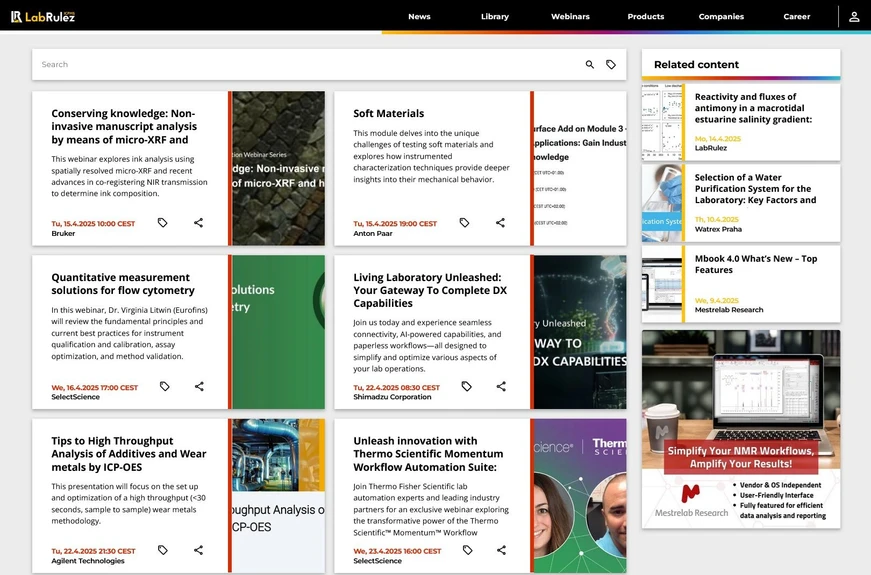Click the ICP-OES industrial pipes thumbnail
This screenshot has width=871, height=575.
[278, 496]
